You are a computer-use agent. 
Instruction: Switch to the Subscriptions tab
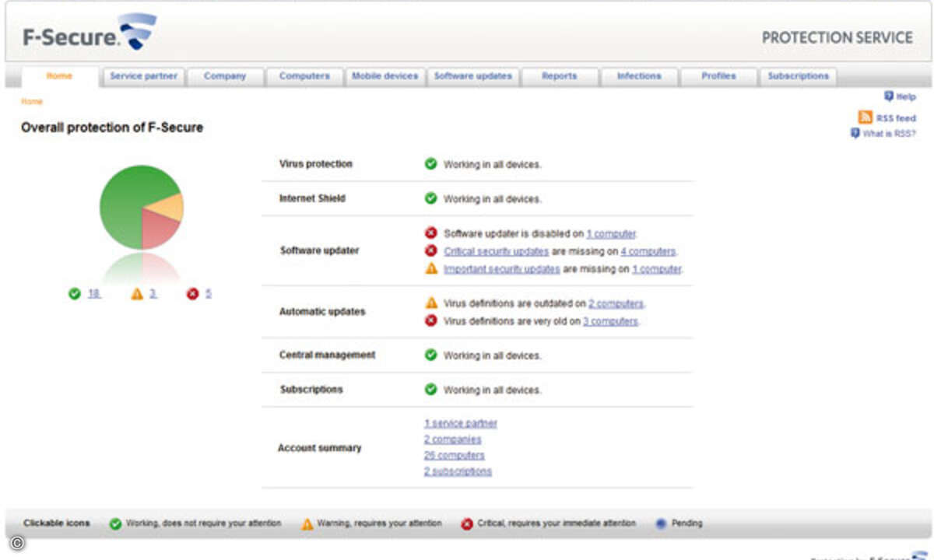798,76
